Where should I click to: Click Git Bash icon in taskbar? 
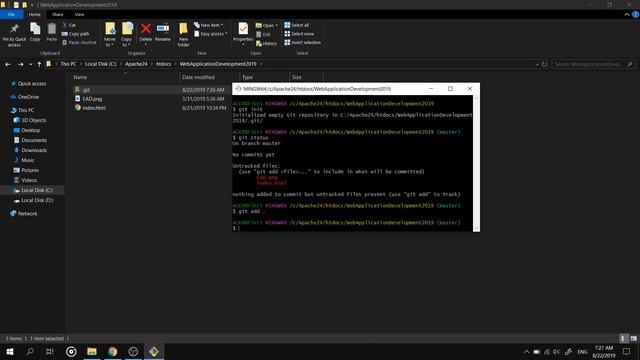(154, 351)
